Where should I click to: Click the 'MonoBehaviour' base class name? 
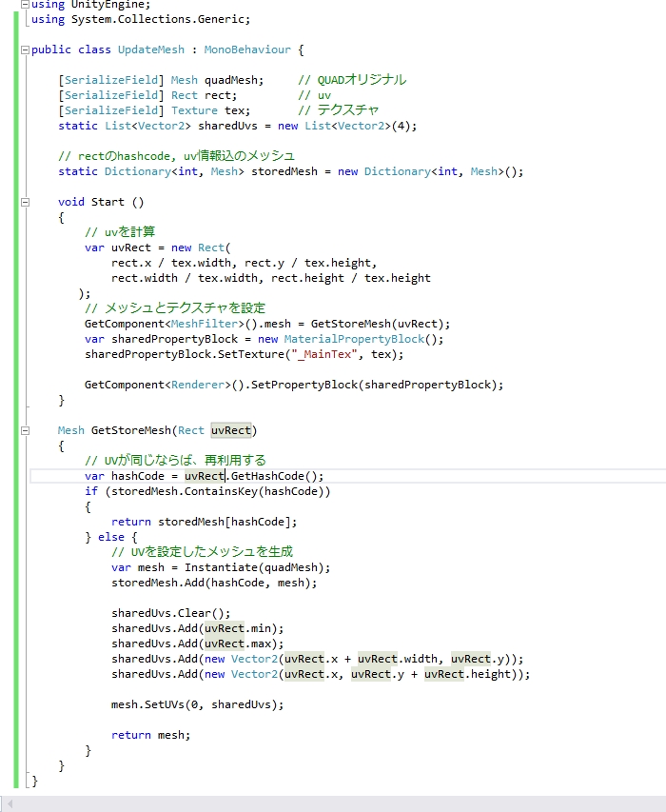coord(246,50)
